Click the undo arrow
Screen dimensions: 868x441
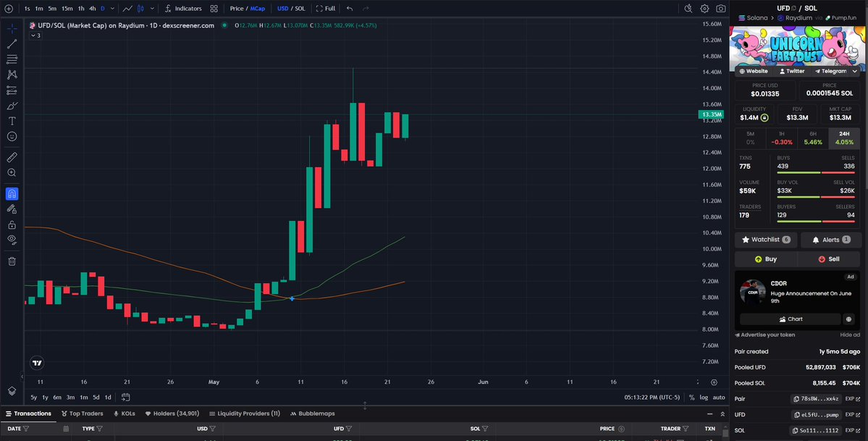[350, 8]
